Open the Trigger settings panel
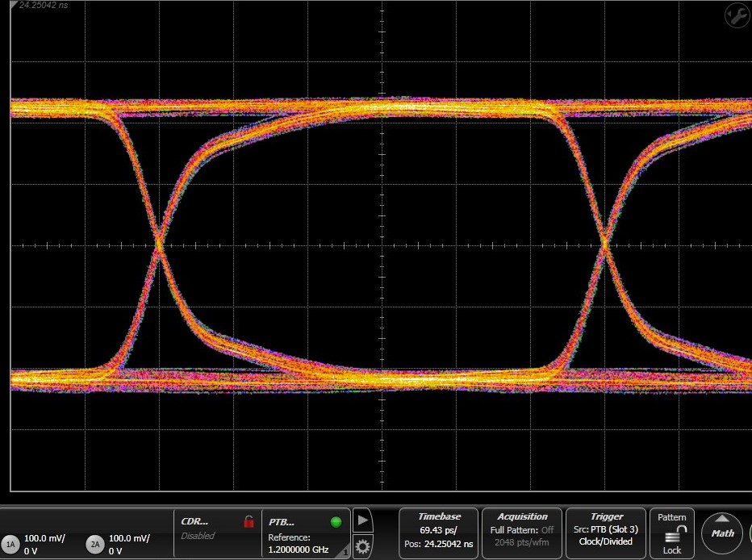Image resolution: width=752 pixels, height=560 pixels. [x=607, y=533]
